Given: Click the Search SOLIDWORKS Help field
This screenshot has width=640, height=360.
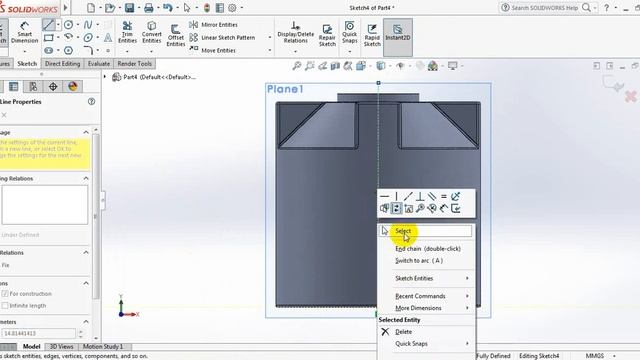Looking at the screenshot, I should click(546, 8).
